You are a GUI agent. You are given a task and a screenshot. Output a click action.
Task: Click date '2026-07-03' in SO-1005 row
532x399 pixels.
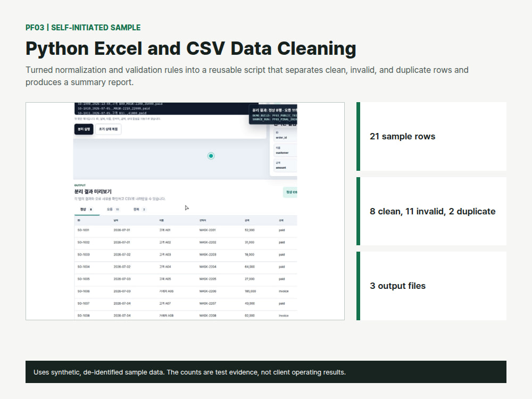pos(122,279)
